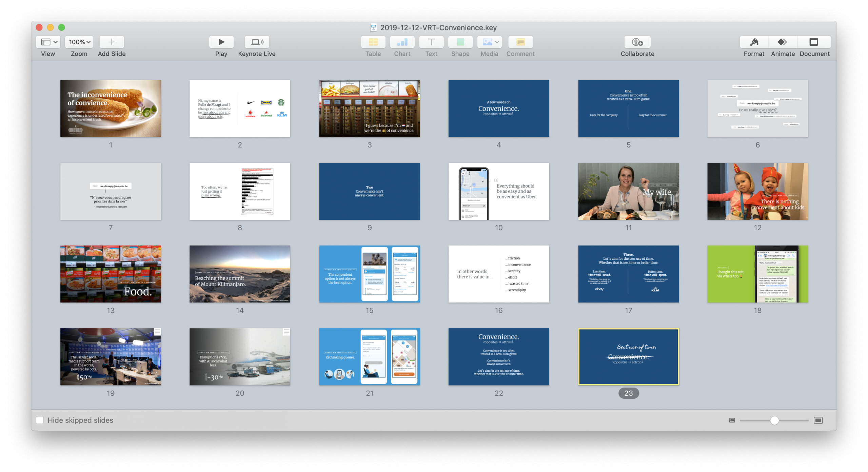Image resolution: width=868 pixels, height=472 pixels.
Task: Open Keynote Live icon
Action: tap(257, 42)
